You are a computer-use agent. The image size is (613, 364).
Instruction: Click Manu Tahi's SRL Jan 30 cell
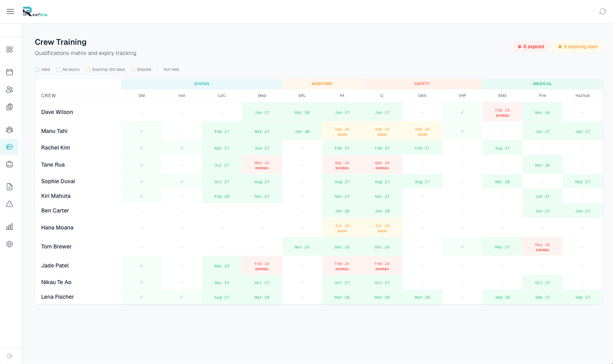coord(302,131)
